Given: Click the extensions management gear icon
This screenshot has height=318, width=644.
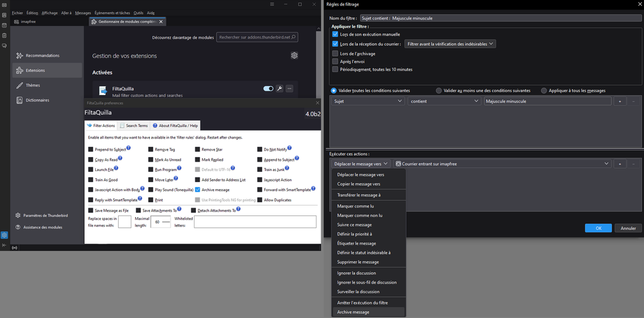Looking at the screenshot, I should [x=294, y=56].
